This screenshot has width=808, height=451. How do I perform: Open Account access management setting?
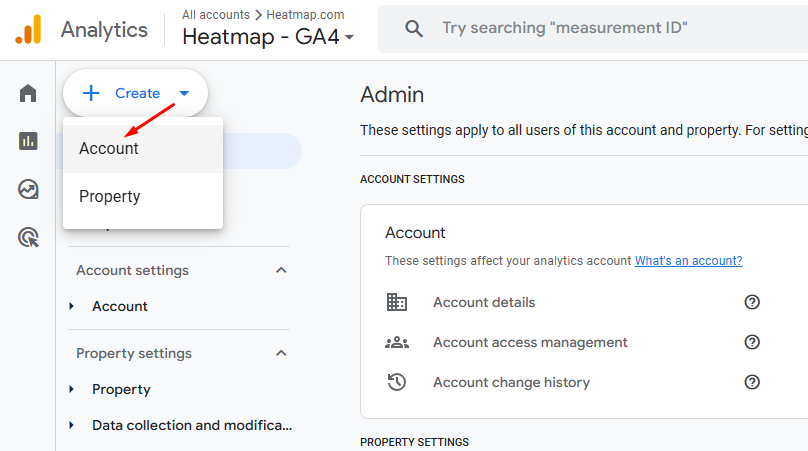tap(530, 342)
